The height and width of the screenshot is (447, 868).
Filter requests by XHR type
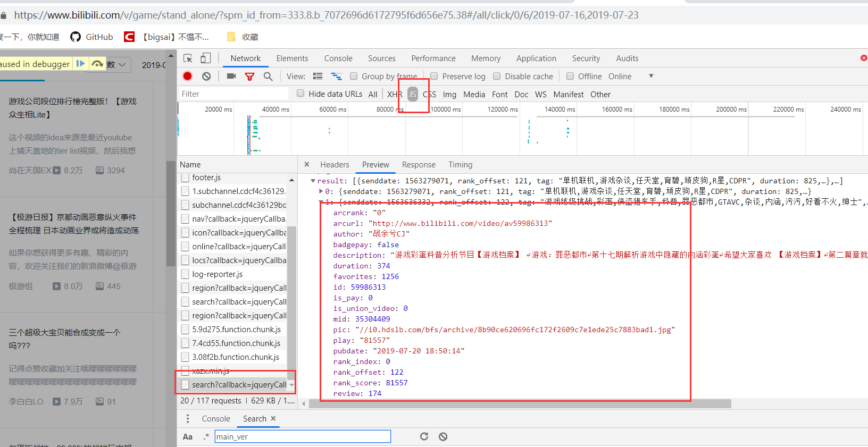tap(395, 94)
